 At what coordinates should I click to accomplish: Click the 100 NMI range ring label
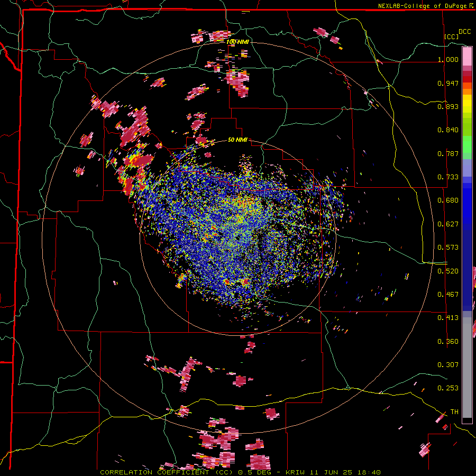point(237,42)
